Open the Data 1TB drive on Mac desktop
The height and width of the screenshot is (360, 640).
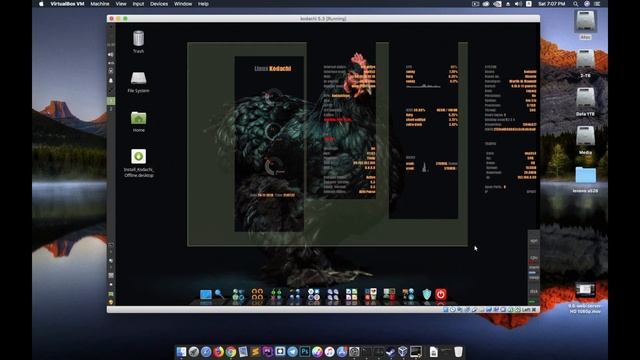pyautogui.click(x=585, y=98)
